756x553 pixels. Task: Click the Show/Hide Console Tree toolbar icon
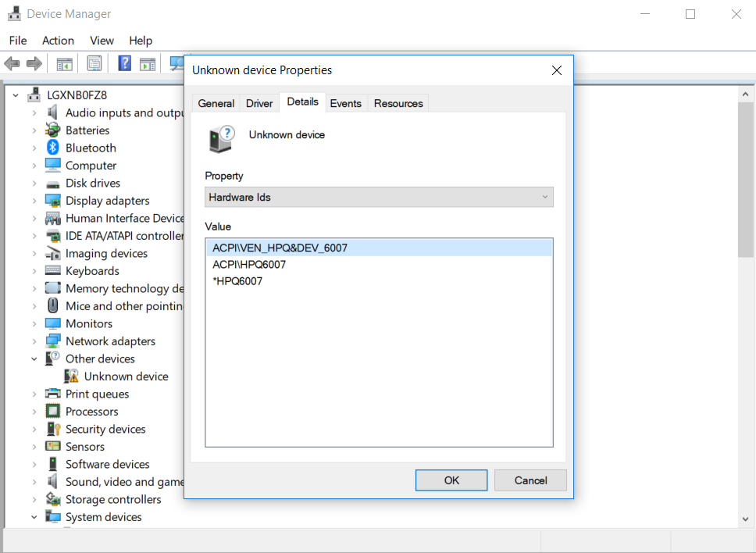[64, 64]
